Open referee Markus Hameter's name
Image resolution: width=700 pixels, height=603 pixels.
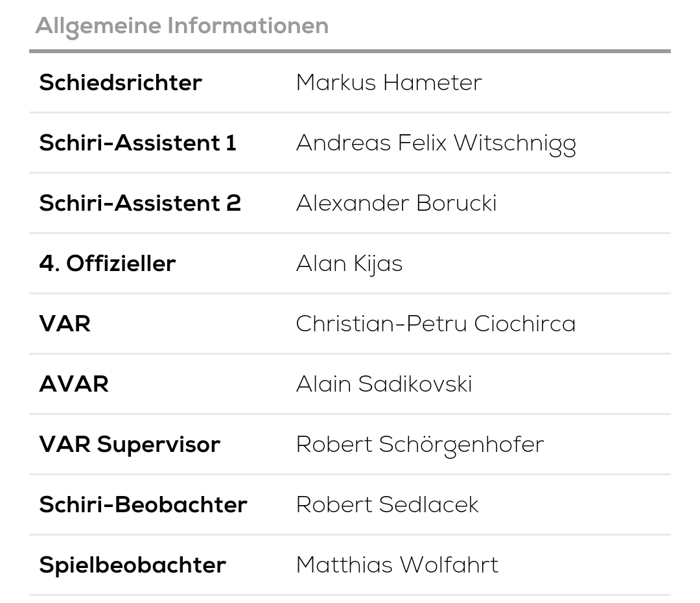click(389, 83)
